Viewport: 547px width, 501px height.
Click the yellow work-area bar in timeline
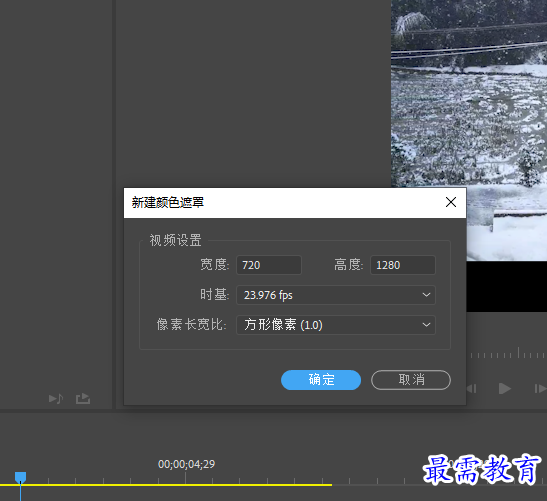coord(166,485)
